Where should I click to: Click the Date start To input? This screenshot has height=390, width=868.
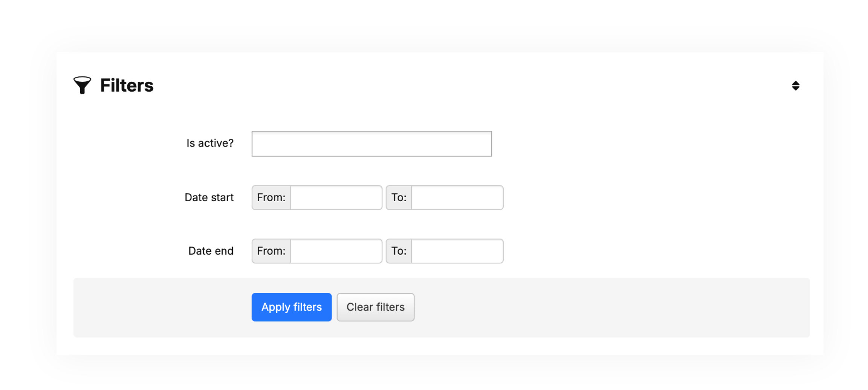457,197
